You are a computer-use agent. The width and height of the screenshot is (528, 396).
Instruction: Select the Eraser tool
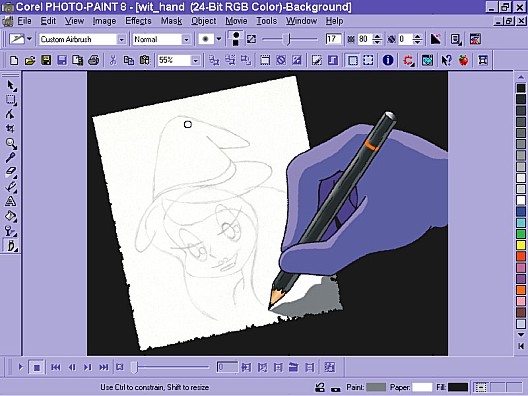(x=11, y=172)
